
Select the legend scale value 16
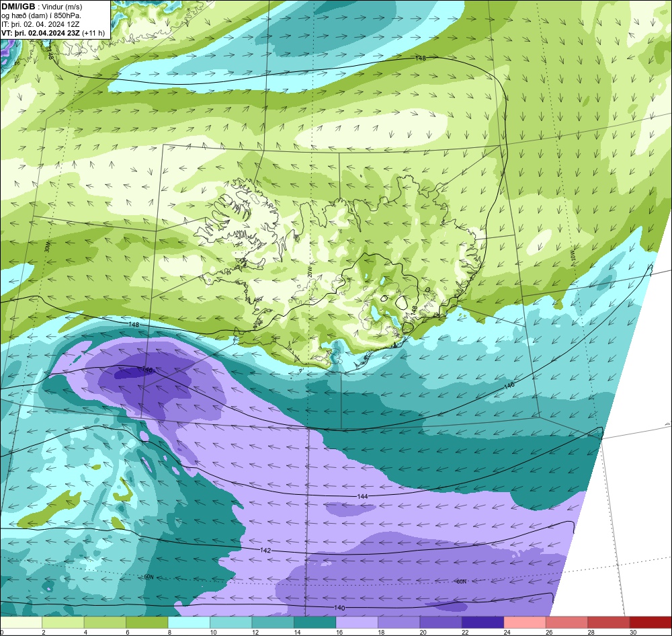339,632
